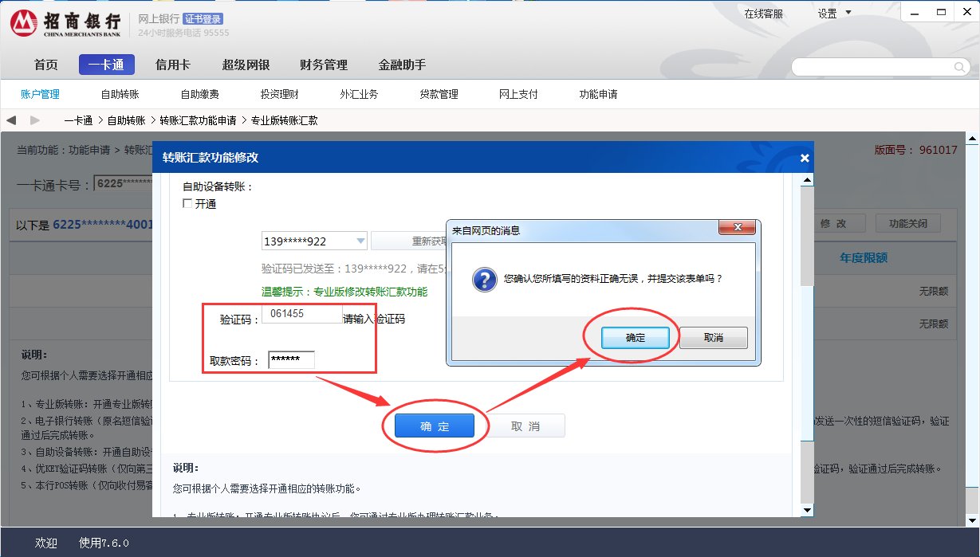Switch to the 信用卡 tab
The height and width of the screenshot is (557, 980).
point(172,65)
